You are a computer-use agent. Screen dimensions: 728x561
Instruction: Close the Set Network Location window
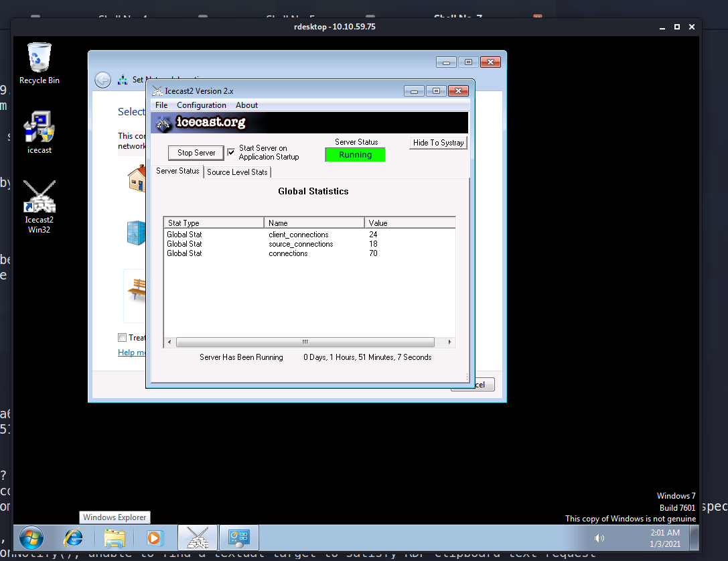(490, 62)
